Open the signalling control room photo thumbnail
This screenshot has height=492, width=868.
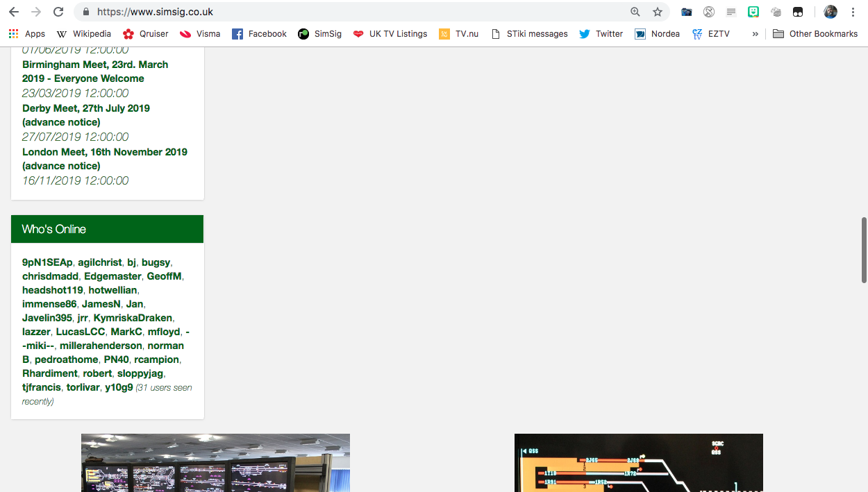(215, 463)
